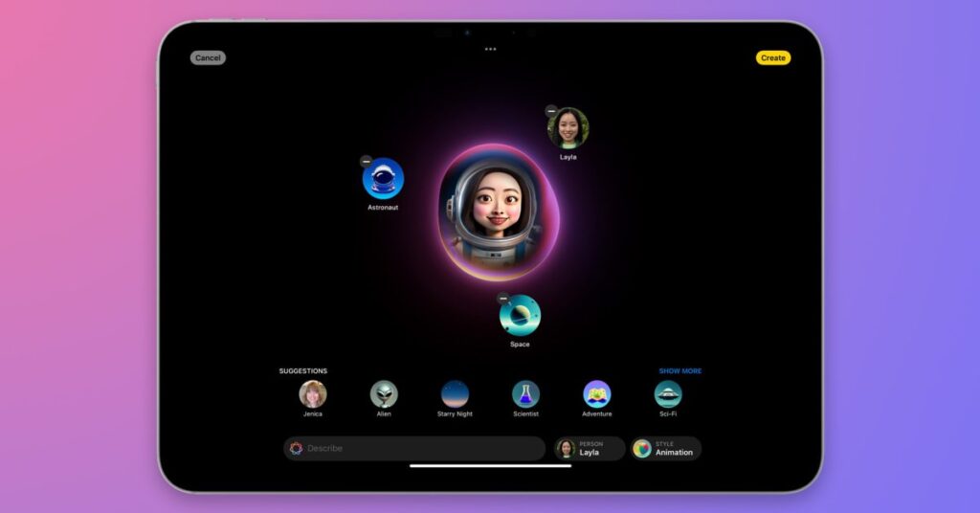Open the Style Animation selector
The width and height of the screenshot is (980, 513).
point(666,449)
